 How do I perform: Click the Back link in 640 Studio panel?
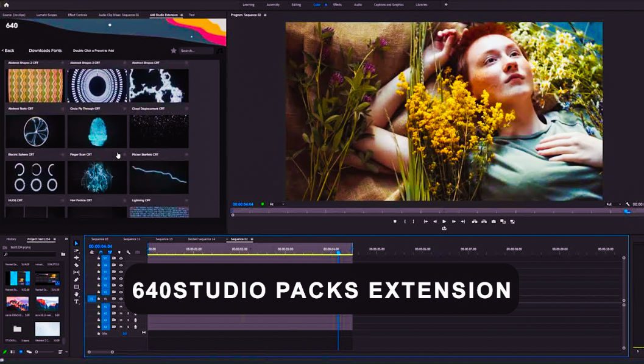click(8, 51)
